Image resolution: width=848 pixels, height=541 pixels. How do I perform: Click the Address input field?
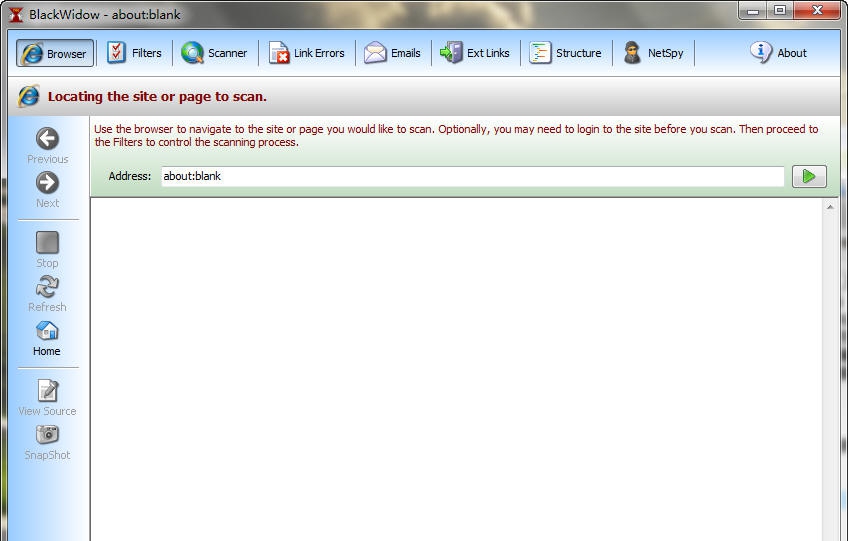click(473, 176)
